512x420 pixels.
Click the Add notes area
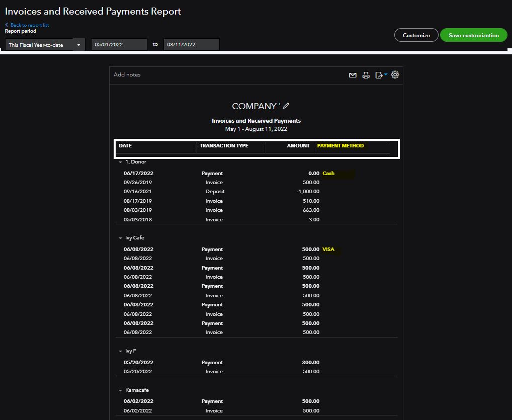[x=127, y=74]
